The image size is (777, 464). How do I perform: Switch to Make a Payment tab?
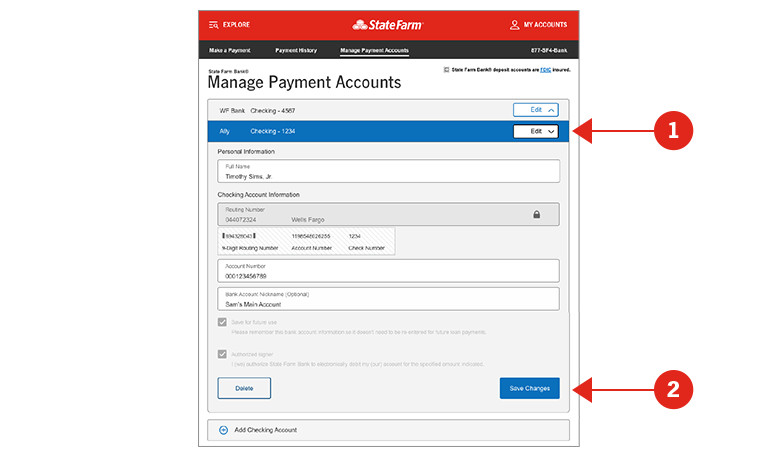coord(229,50)
